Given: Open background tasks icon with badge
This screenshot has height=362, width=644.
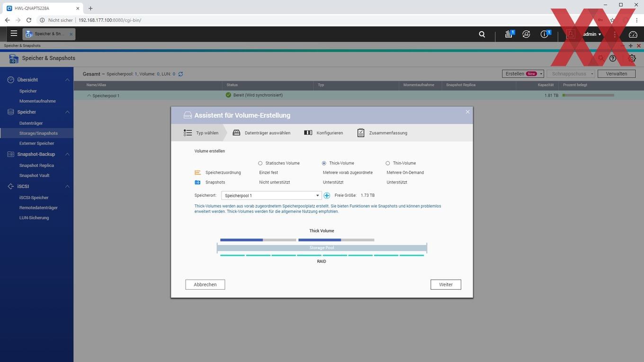Looking at the screenshot, I should pyautogui.click(x=509, y=34).
